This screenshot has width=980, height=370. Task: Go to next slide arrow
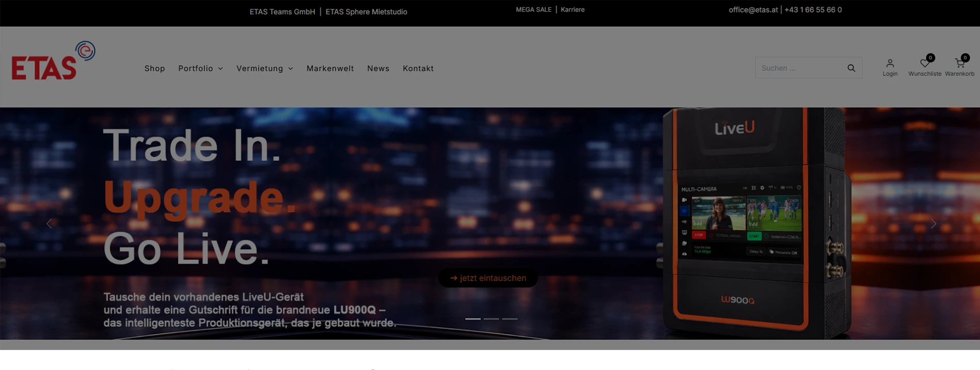[x=933, y=223]
